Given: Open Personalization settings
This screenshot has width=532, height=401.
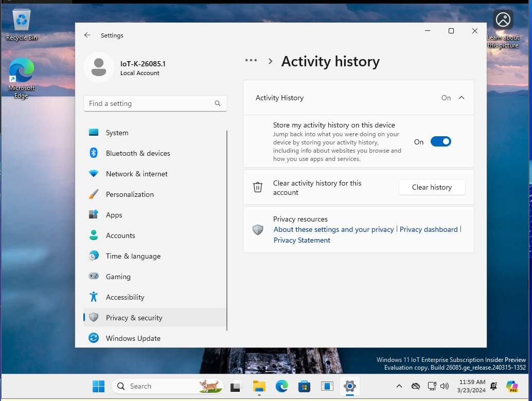Looking at the screenshot, I should pyautogui.click(x=155, y=194).
